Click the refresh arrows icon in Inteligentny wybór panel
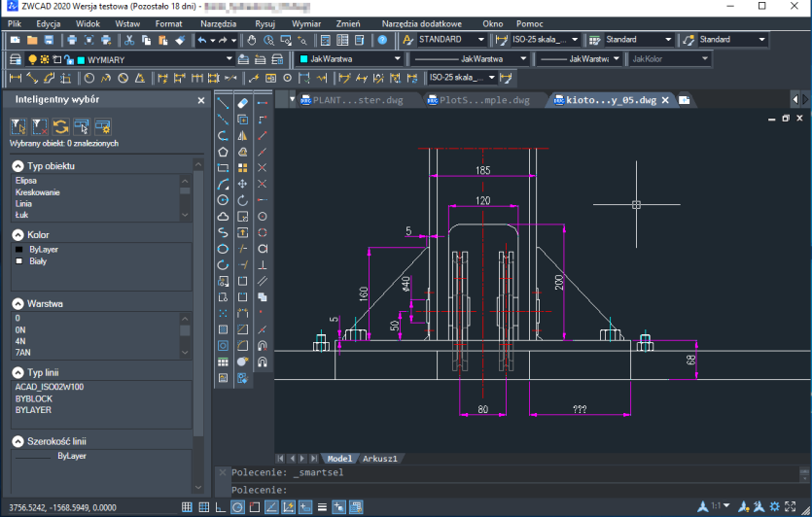The width and height of the screenshot is (812, 517). pyautogui.click(x=60, y=126)
